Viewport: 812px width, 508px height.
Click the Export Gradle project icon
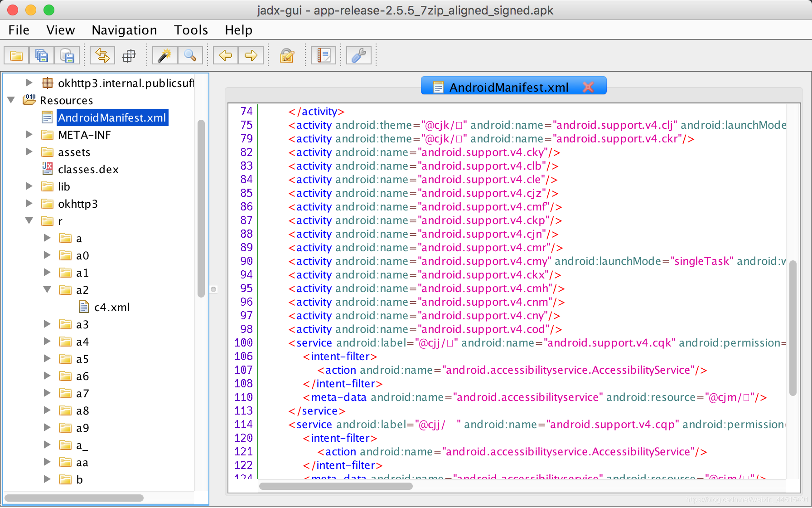[x=67, y=56]
